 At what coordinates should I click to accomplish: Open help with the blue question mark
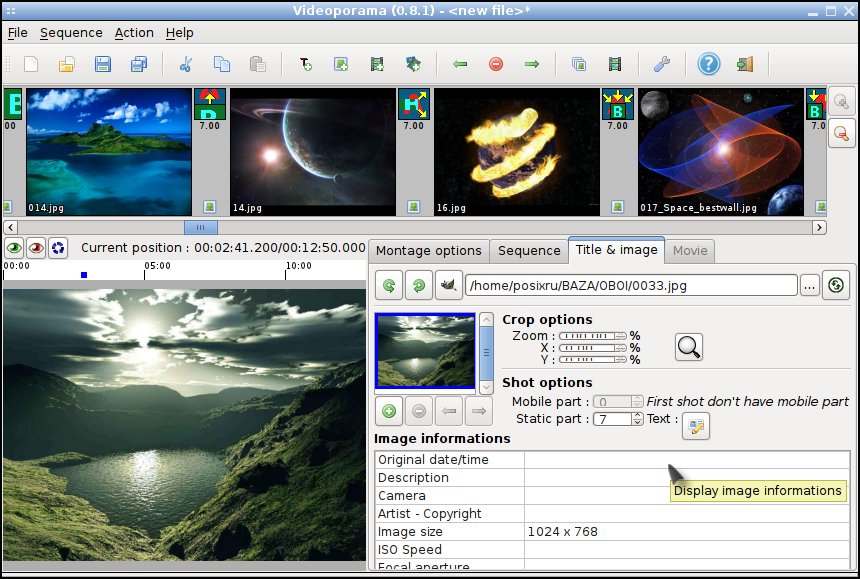pos(709,64)
